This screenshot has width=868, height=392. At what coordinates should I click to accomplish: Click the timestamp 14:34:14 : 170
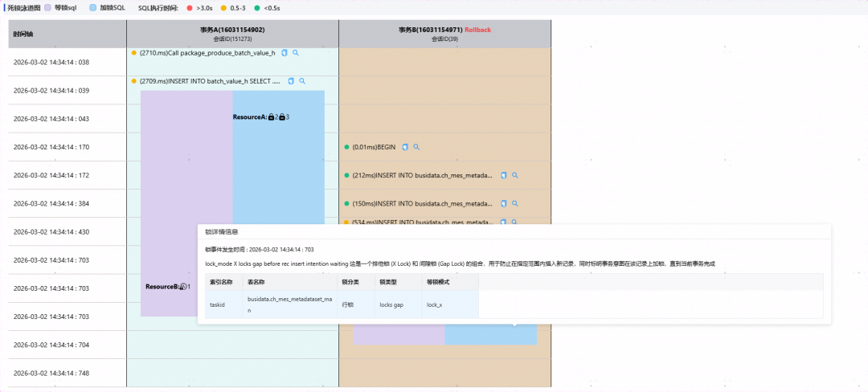[x=51, y=147]
